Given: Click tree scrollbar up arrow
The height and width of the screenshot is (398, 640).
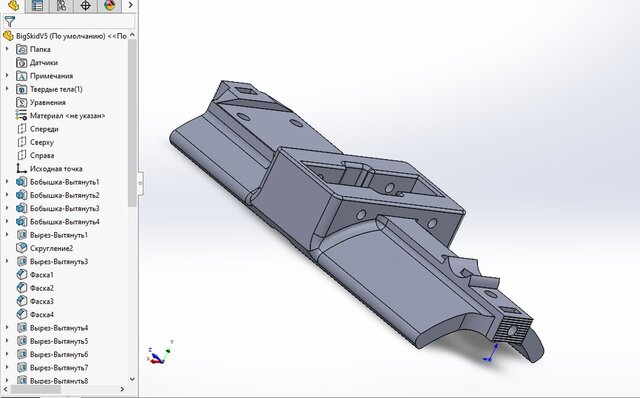Looking at the screenshot, I should point(132,36).
